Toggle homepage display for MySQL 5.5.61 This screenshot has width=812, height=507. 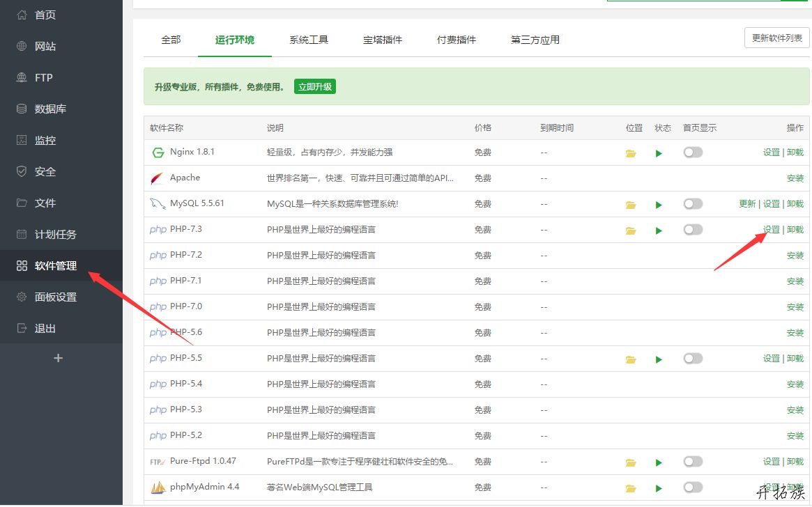[x=693, y=204]
